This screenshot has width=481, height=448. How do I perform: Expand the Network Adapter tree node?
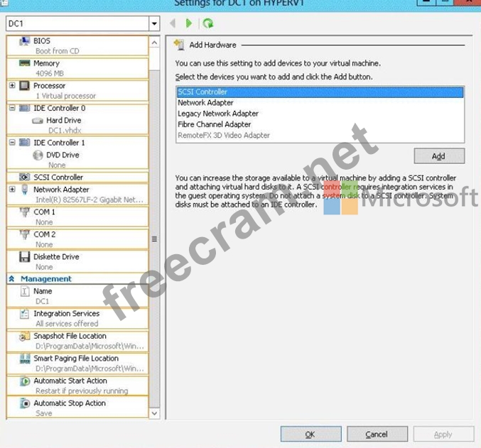[x=12, y=189]
